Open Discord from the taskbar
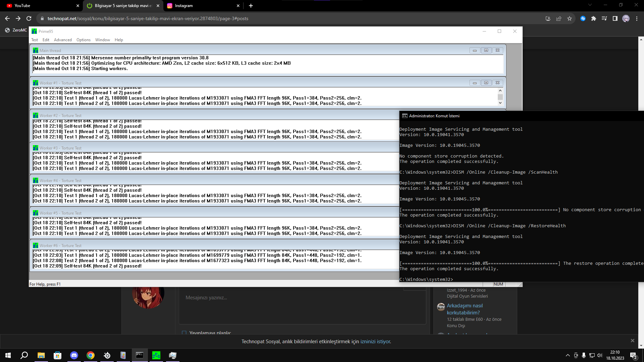Screen dimensions: 644x362 (x=74, y=355)
